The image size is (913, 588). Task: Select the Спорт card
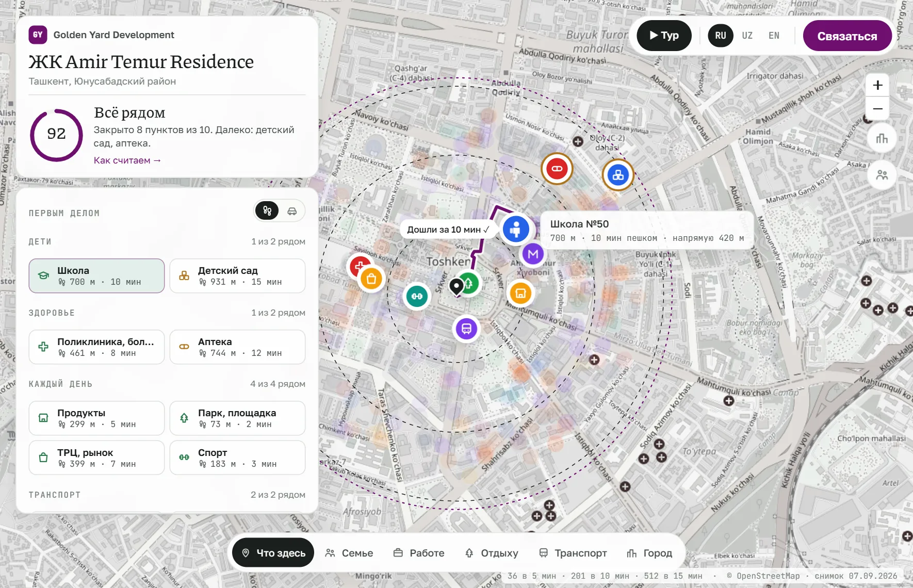pos(237,458)
